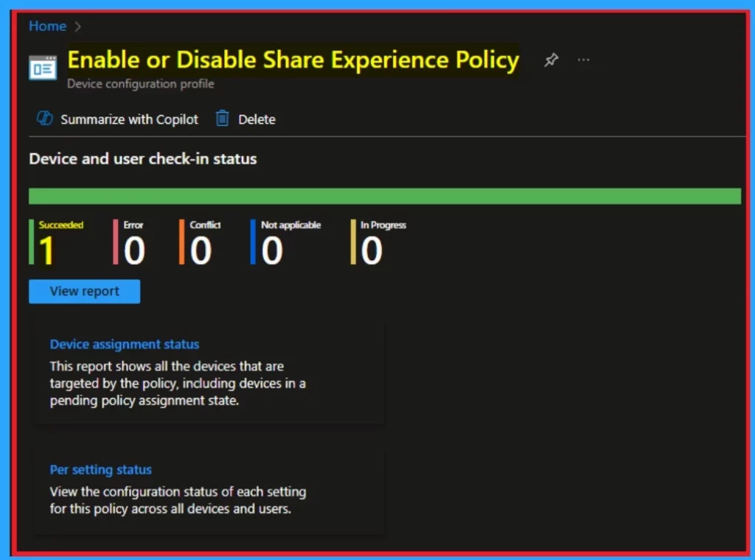The width and height of the screenshot is (755, 560).
Task: Click the green check-in status bar
Action: pyautogui.click(x=385, y=196)
